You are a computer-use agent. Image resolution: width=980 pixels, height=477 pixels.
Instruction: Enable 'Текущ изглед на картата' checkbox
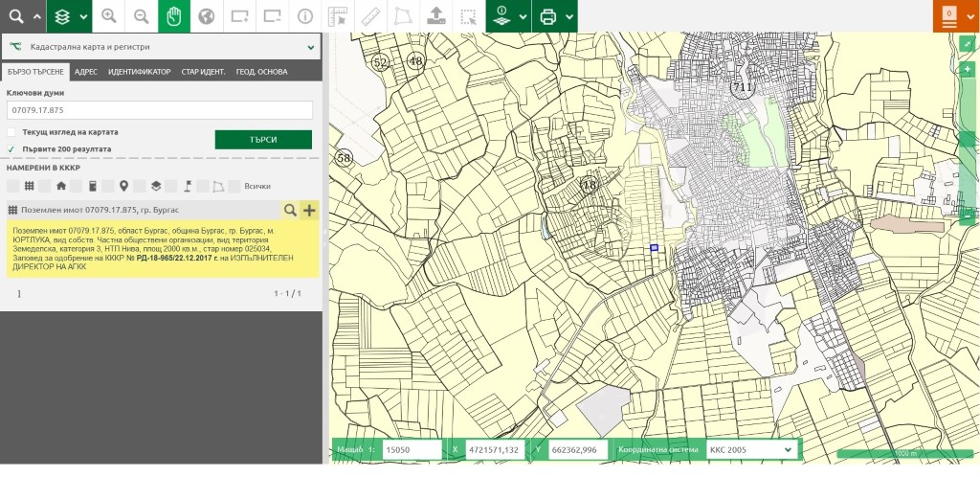click(11, 132)
